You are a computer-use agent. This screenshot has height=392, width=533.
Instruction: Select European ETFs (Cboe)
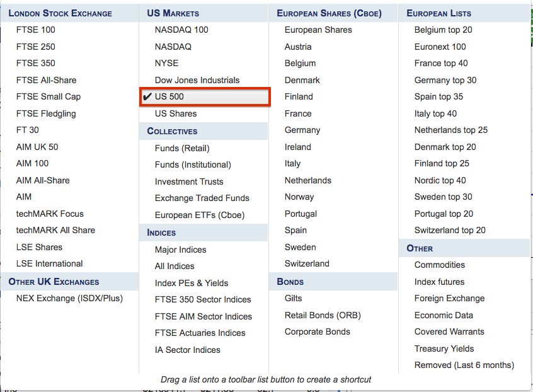pos(200,215)
